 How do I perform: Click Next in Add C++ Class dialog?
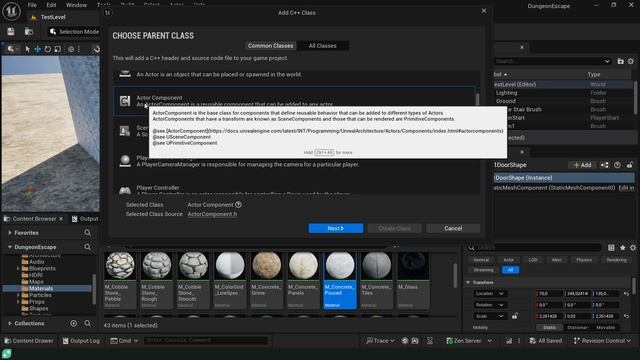tap(336, 228)
